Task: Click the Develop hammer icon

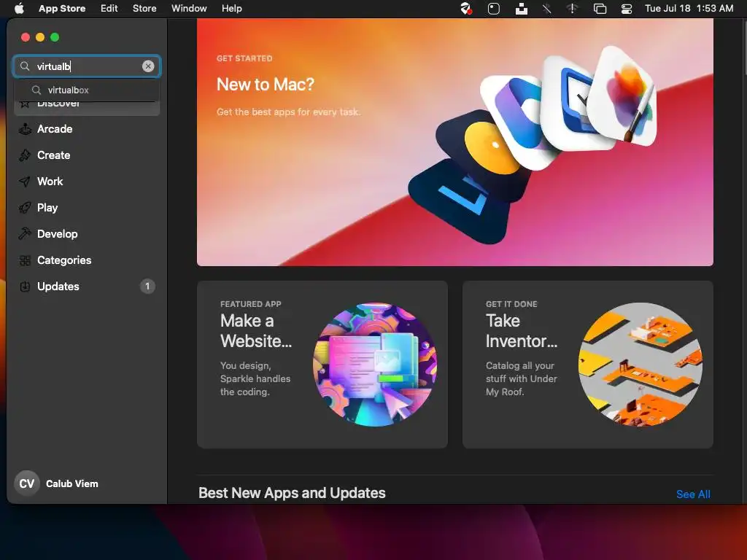Action: coord(25,234)
